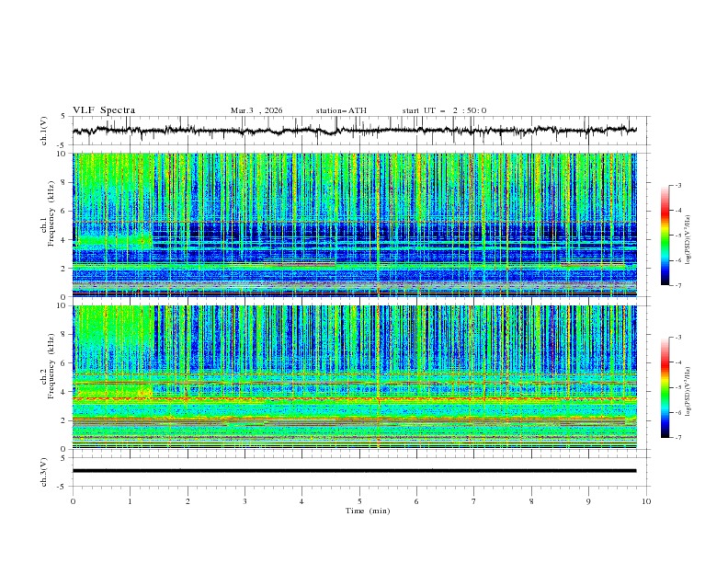
Task: Click the '0' tick on Time axis
Action: pyautogui.click(x=73, y=501)
